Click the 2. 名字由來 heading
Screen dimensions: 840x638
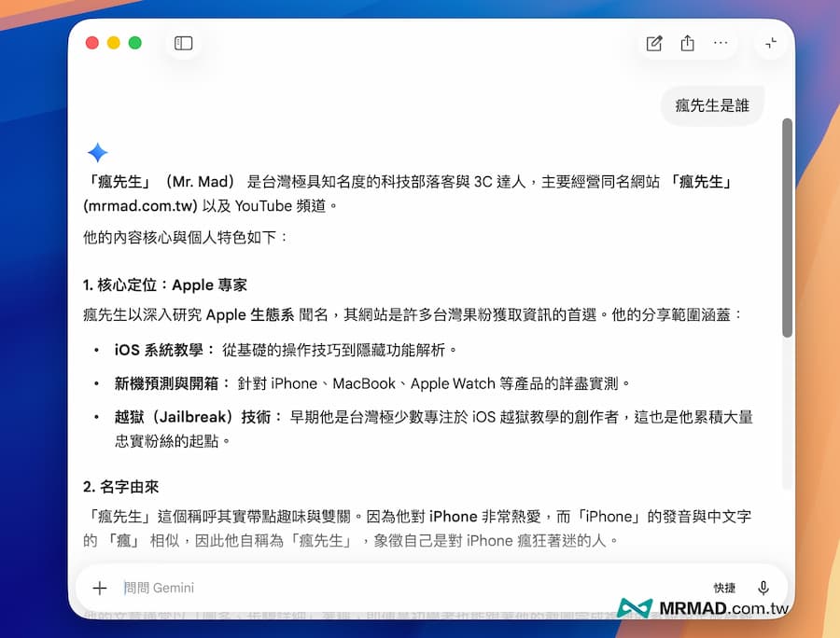click(119, 488)
